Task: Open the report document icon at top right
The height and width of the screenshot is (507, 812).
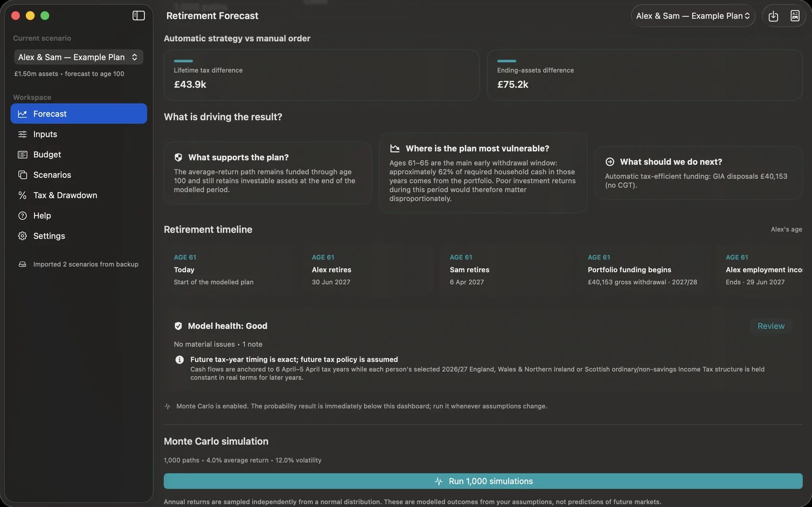Action: 795,16
